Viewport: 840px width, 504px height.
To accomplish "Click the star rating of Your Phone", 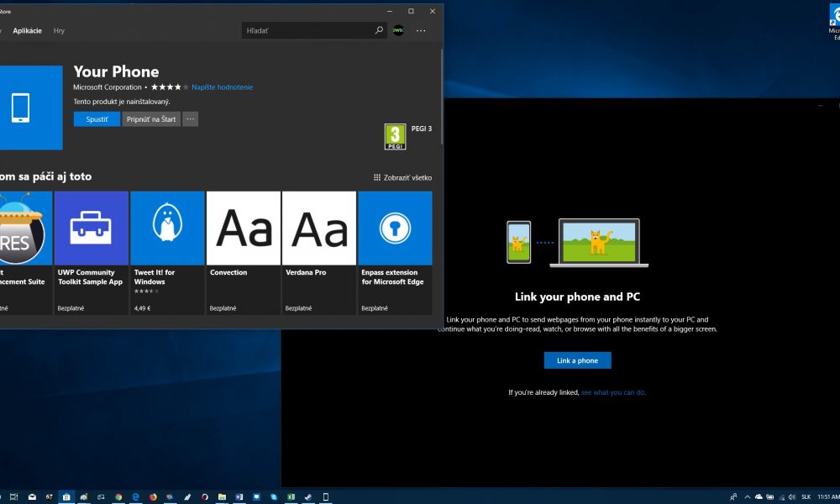I will click(170, 87).
